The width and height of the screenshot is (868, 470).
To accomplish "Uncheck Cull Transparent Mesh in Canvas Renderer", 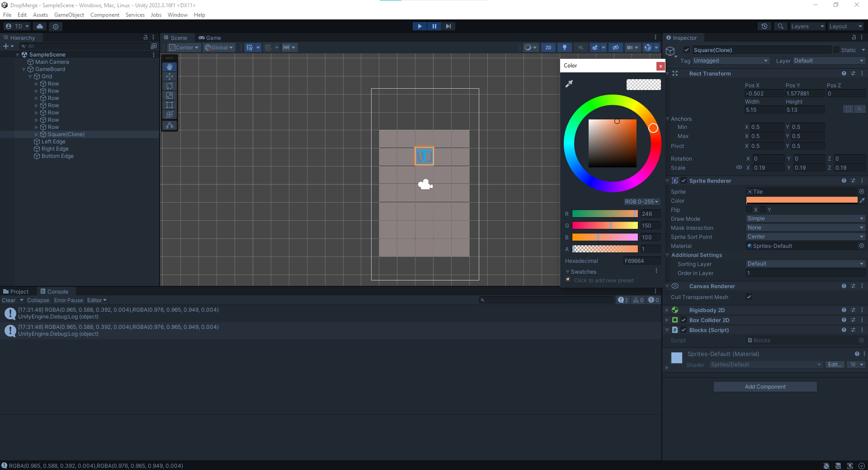I will tap(749, 297).
